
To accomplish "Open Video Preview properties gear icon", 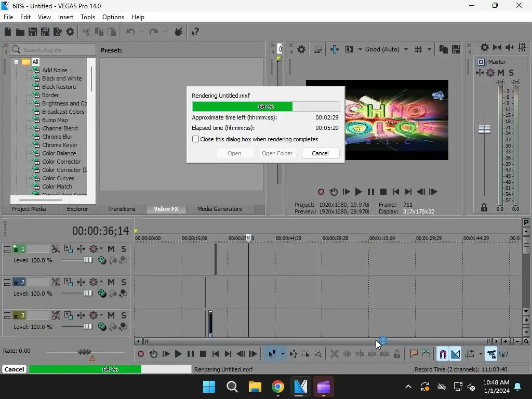I will [301, 49].
